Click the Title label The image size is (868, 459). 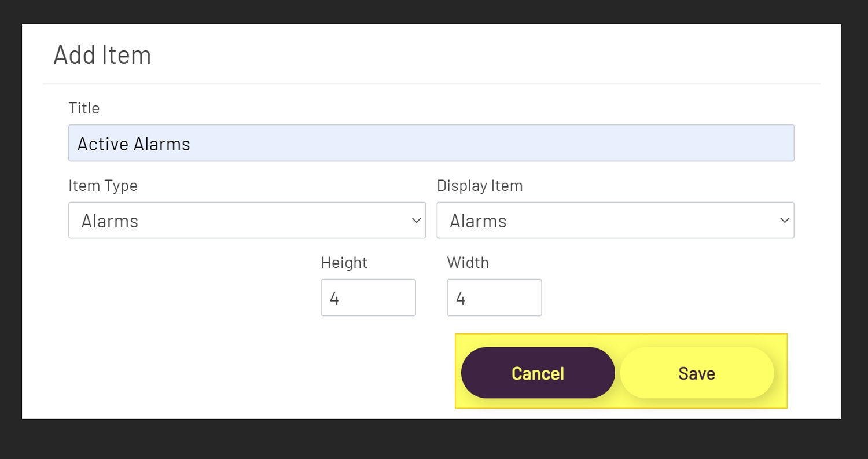[x=84, y=108]
